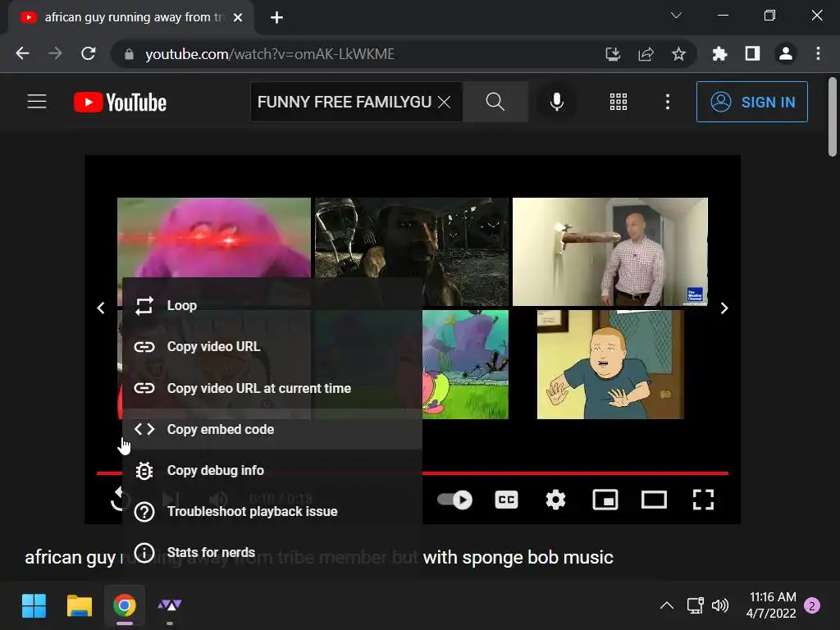Open File Explorer from taskbar
Viewport: 840px width, 630px height.
(80, 606)
